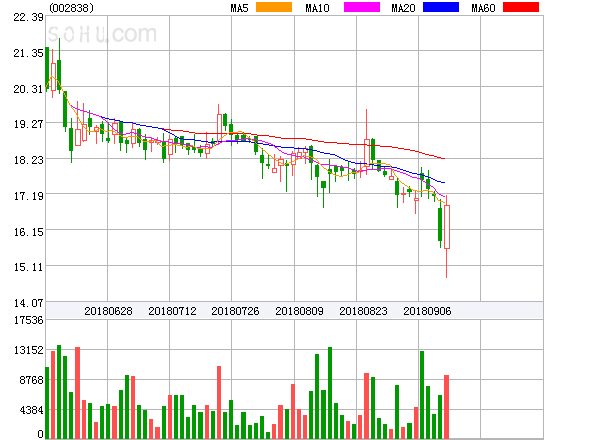Click the 20180726 date label
This screenshot has width=600, height=440.
(x=235, y=311)
